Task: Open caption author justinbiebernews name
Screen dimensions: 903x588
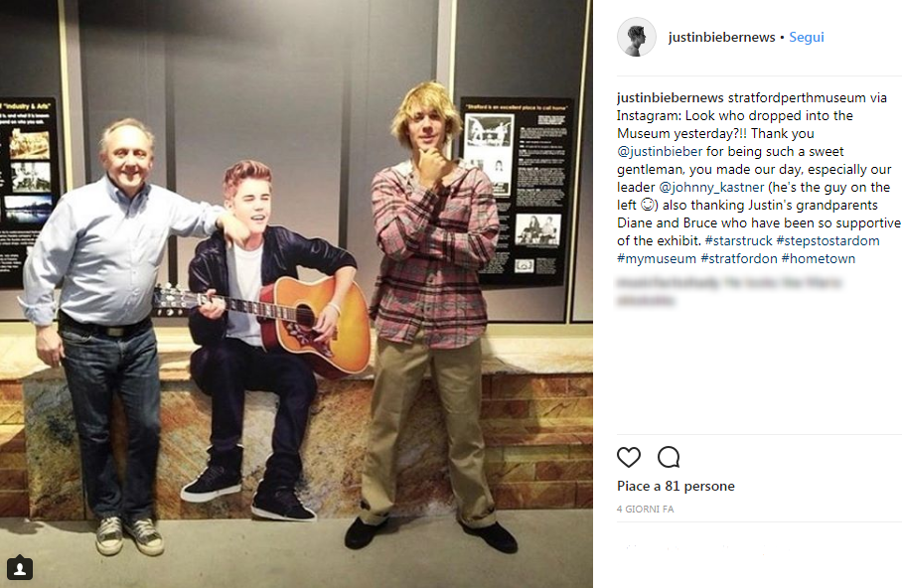Action: pos(671,98)
